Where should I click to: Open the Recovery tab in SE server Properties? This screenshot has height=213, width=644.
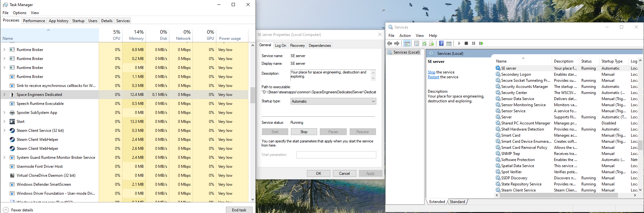297,46
